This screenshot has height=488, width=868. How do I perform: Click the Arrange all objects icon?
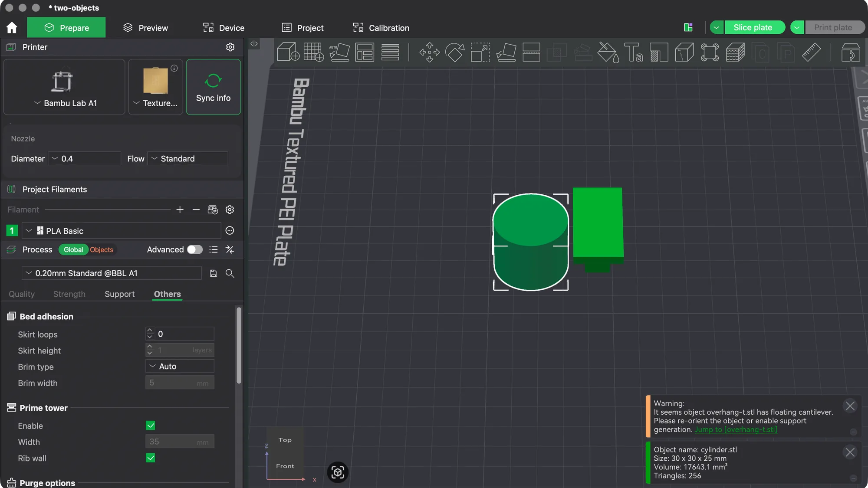pyautogui.click(x=365, y=52)
